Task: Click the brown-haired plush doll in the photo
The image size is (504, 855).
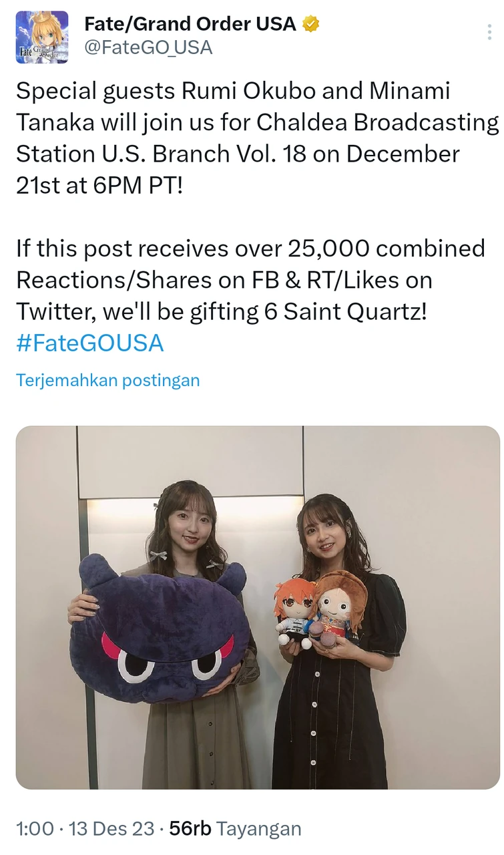Action: 339,605
